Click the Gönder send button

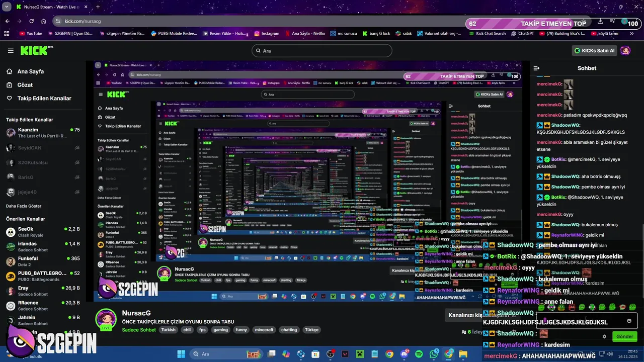624,336
